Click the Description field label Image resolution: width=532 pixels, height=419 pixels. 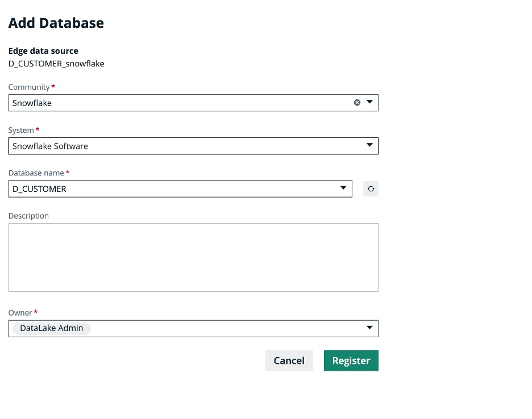(28, 216)
